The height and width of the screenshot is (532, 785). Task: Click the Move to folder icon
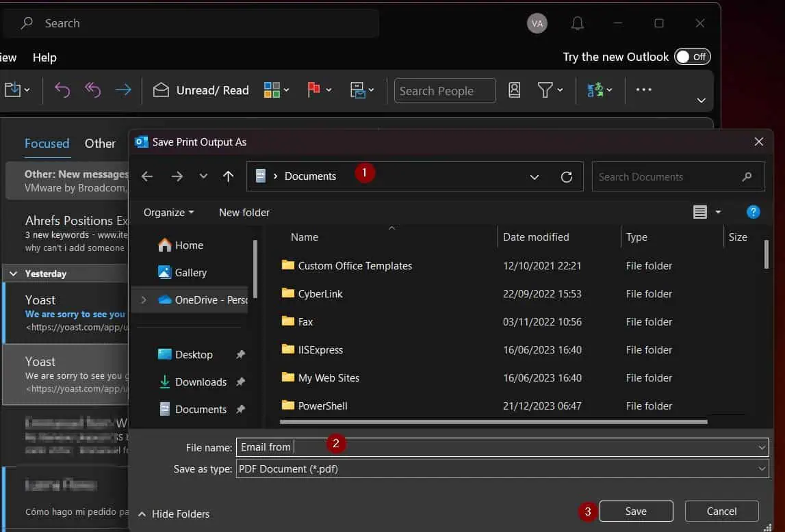point(12,90)
